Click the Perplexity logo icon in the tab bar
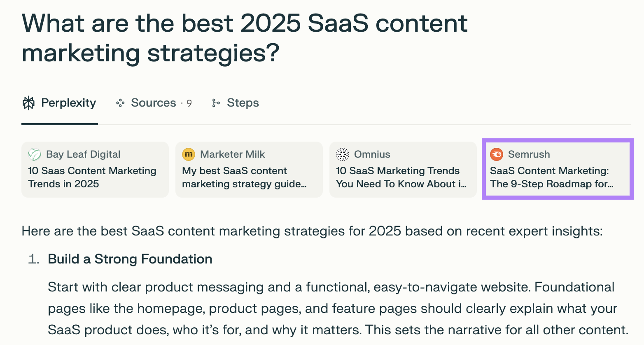The image size is (644, 345). coord(28,103)
